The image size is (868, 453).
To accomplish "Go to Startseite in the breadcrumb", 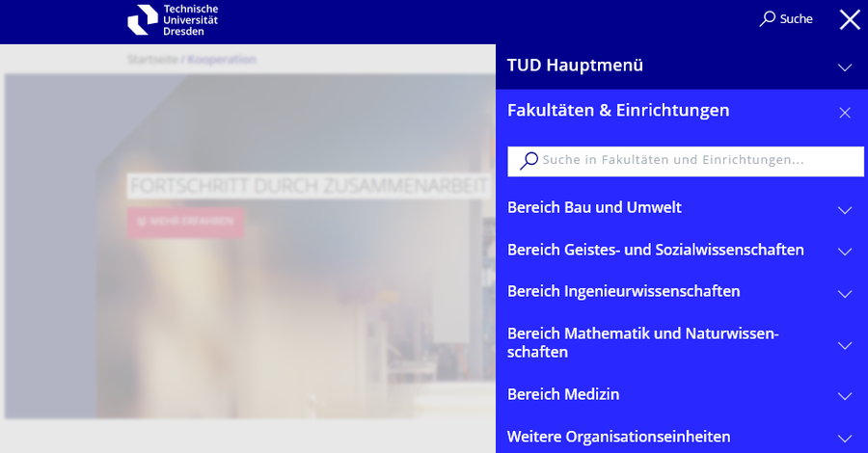I will (154, 59).
